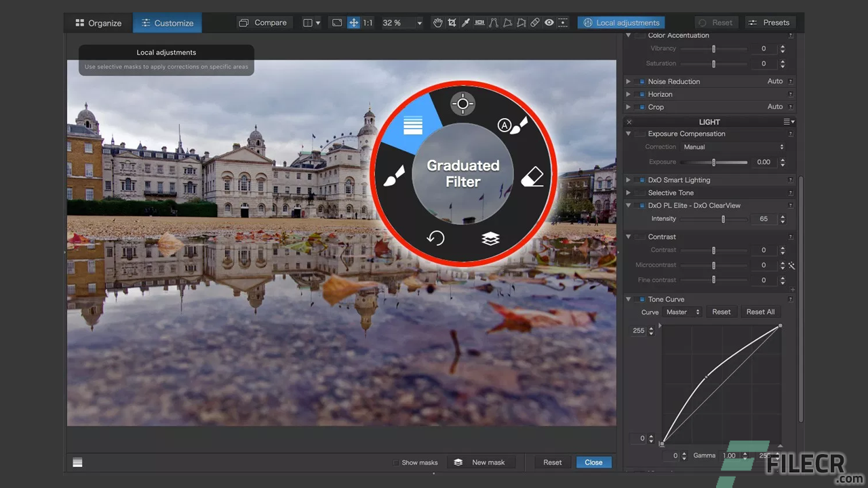The width and height of the screenshot is (868, 488).
Task: Expand the Selective Tone section
Action: [x=629, y=193]
